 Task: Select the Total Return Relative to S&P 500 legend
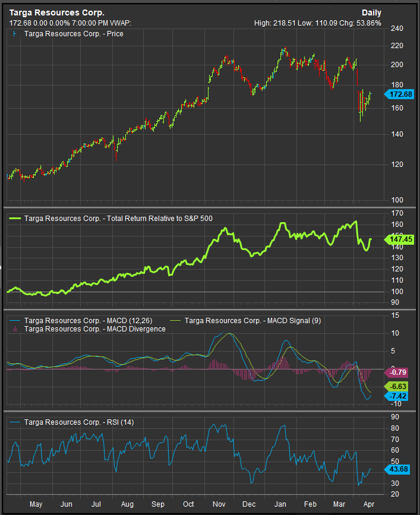point(118,219)
